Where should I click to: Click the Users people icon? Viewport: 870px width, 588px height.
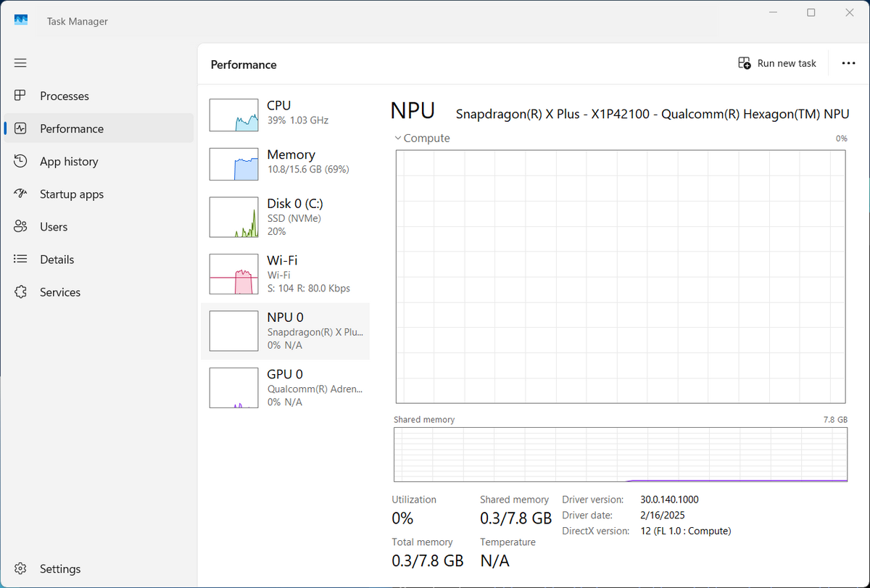click(x=20, y=226)
